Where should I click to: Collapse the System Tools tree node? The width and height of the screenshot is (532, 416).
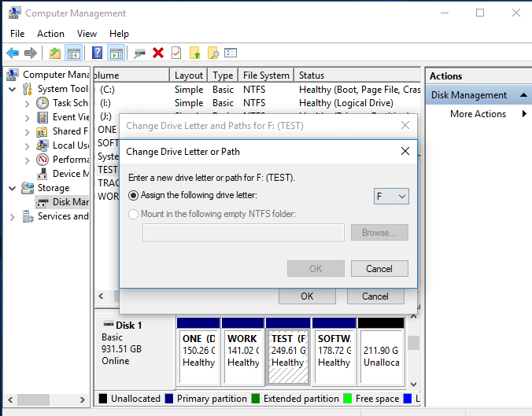pyautogui.click(x=13, y=89)
